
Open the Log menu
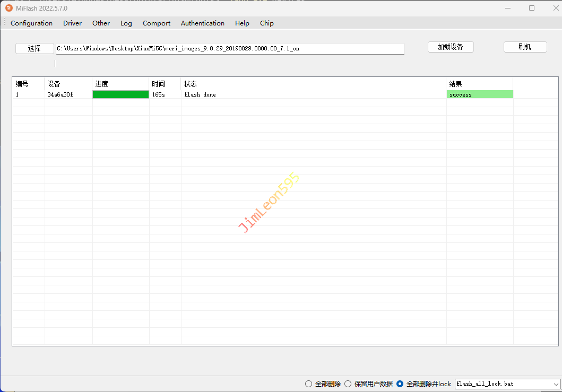[x=126, y=23]
